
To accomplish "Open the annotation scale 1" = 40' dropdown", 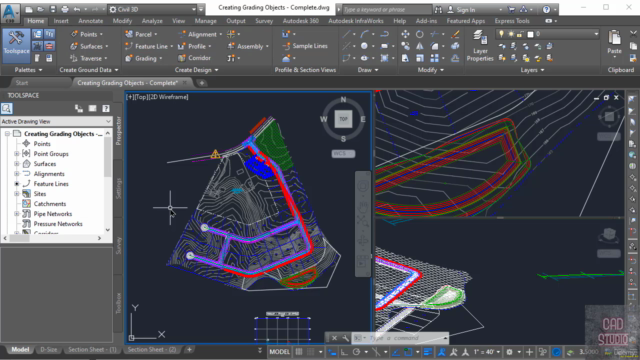I will (486, 352).
